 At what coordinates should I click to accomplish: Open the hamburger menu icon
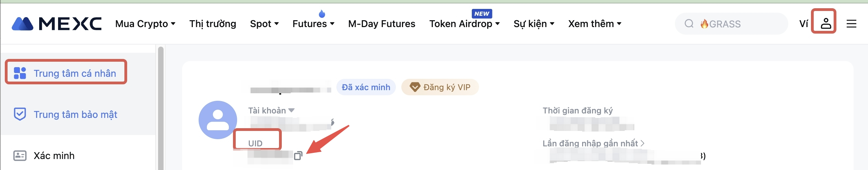tap(851, 24)
